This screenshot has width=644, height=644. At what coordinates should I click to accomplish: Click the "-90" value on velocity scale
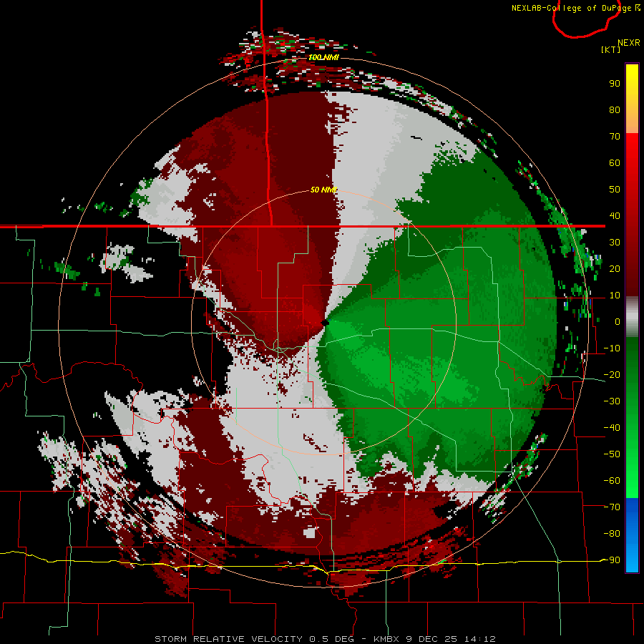click(612, 560)
